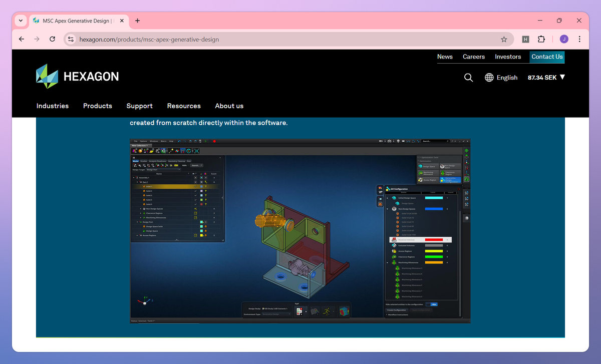
Task: Expand the 87.34 SEK stock dropdown
Action: tap(546, 77)
